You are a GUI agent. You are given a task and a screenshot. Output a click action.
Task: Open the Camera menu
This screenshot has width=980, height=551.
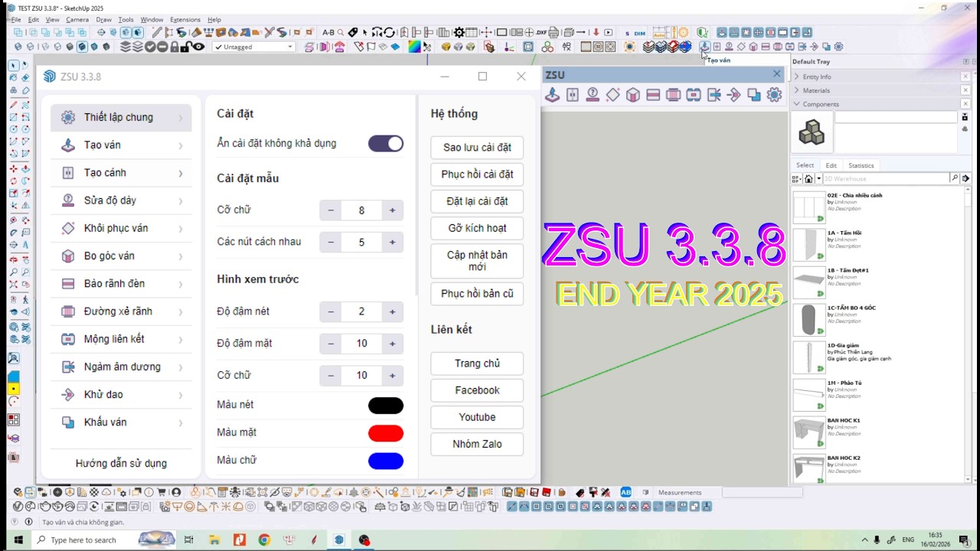[77, 20]
